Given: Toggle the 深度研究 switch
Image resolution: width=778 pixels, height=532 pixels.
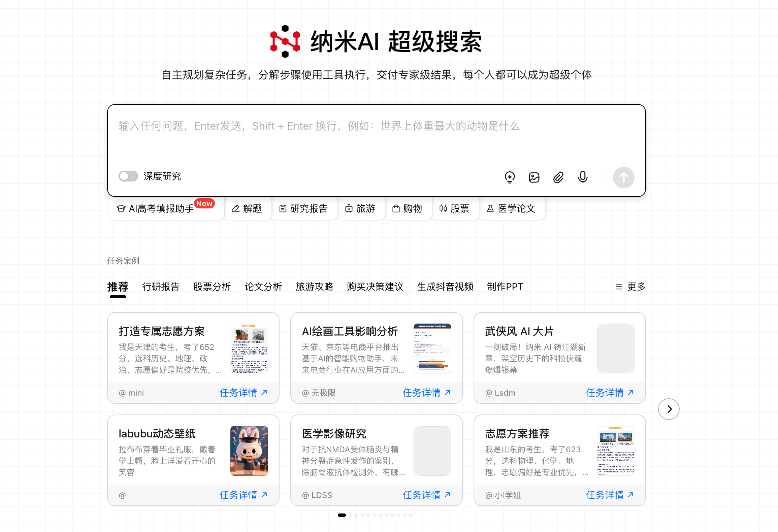Looking at the screenshot, I should pos(128,176).
